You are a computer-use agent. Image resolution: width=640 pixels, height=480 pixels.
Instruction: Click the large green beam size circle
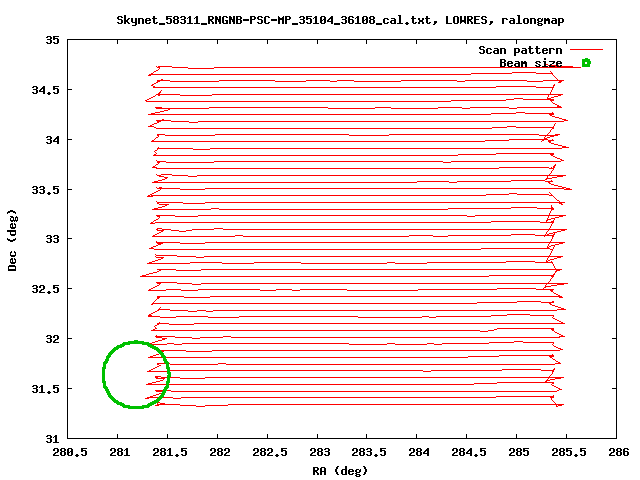point(136,375)
